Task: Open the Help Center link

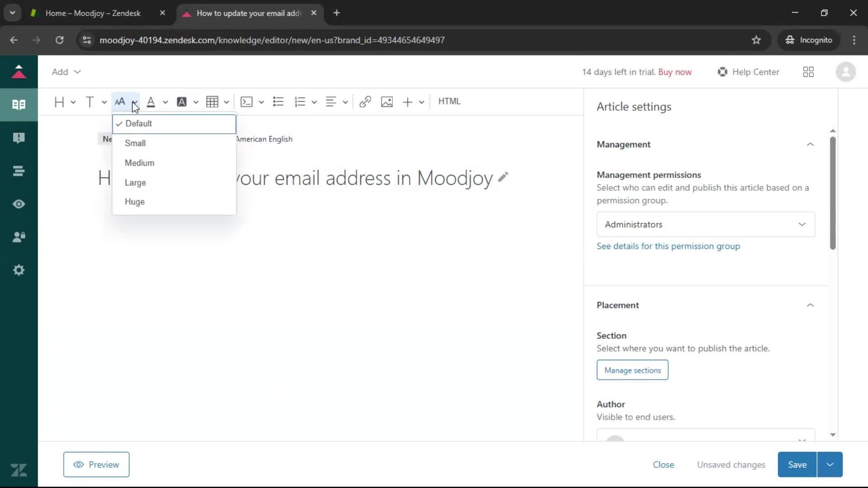Action: click(748, 72)
